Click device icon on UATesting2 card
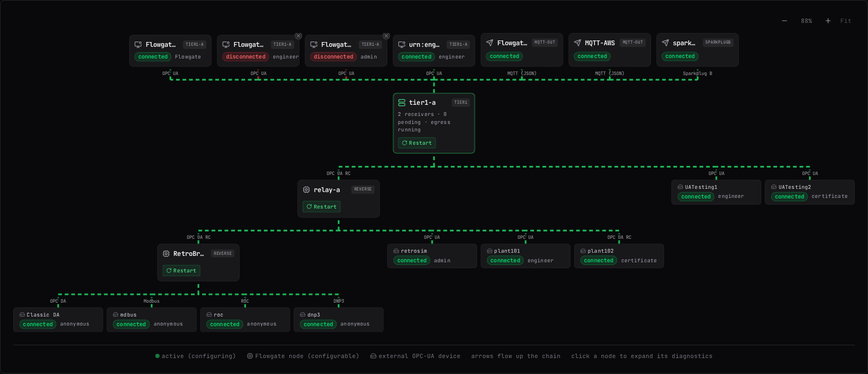 [x=774, y=187]
